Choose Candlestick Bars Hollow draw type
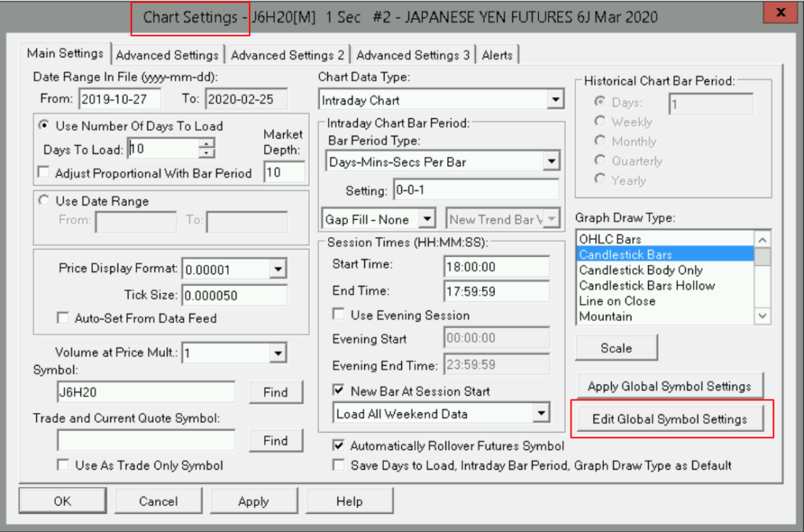The height and width of the screenshot is (532, 804). (x=665, y=285)
